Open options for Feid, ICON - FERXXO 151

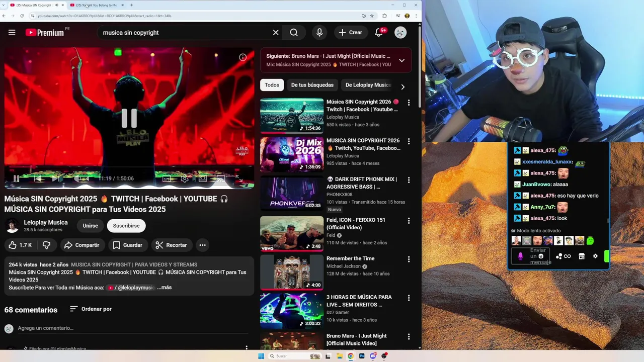point(409,221)
